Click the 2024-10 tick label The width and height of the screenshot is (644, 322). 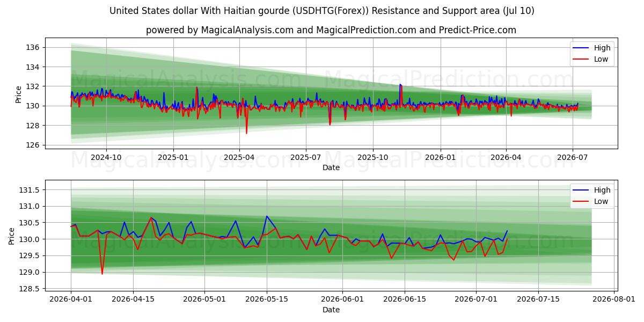(x=106, y=157)
